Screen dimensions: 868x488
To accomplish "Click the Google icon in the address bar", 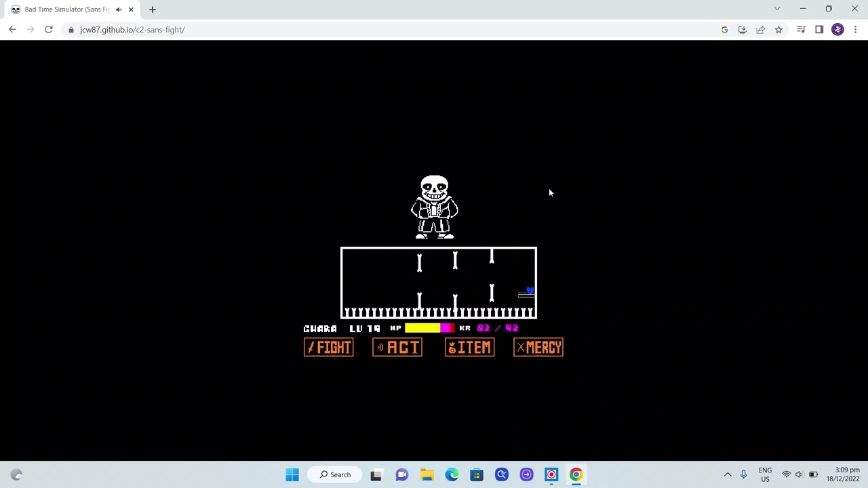I will tap(724, 30).
